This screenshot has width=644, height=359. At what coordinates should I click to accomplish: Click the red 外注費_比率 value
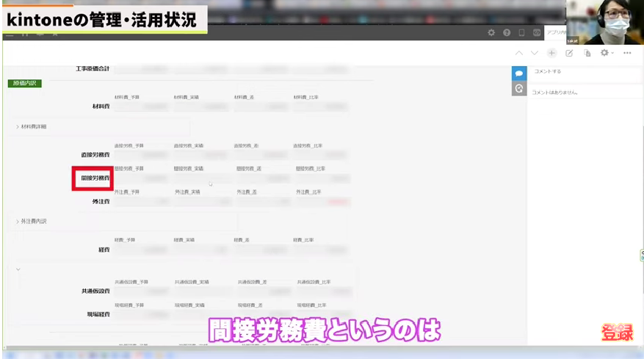(339, 202)
